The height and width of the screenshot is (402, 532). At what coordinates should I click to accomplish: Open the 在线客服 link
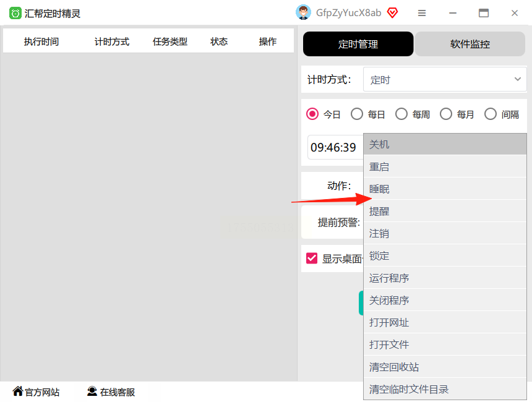point(118,392)
